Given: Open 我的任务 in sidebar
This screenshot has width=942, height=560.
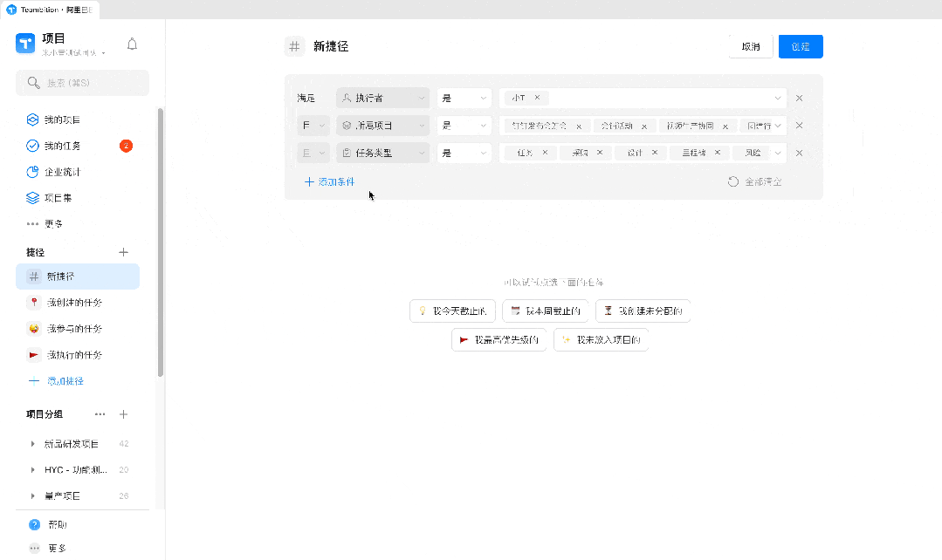Looking at the screenshot, I should point(63,146).
